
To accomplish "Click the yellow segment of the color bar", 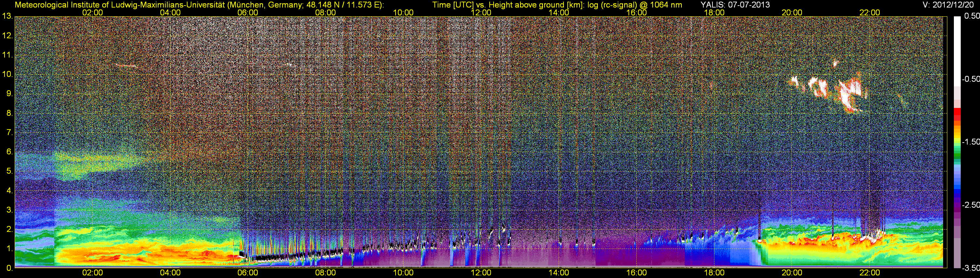I will [957, 138].
